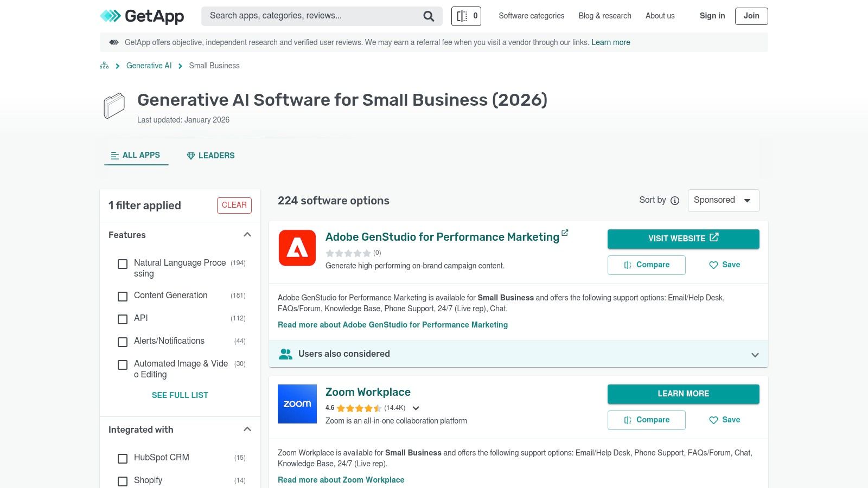868x488 pixels.
Task: Click the Sort by info icon
Action: tap(675, 201)
